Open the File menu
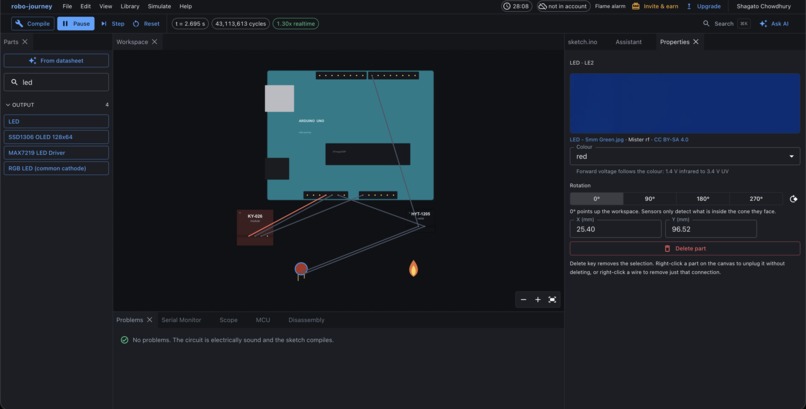The image size is (806, 409). (67, 6)
